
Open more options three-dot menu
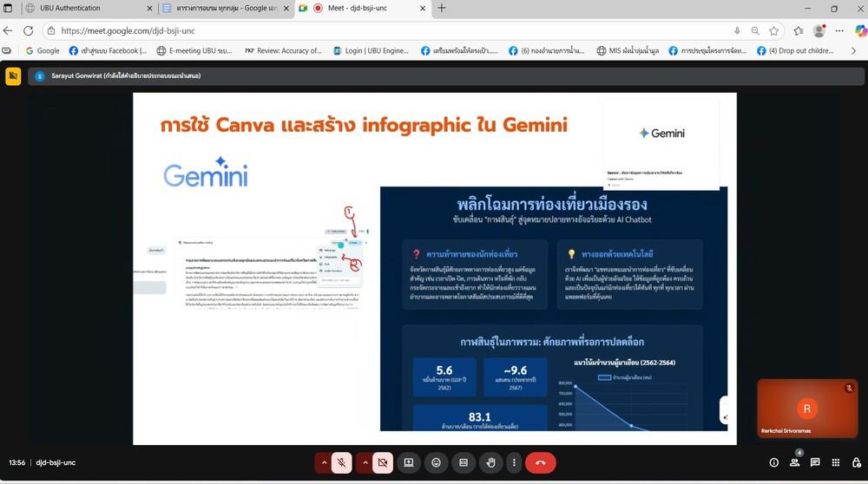pos(514,462)
